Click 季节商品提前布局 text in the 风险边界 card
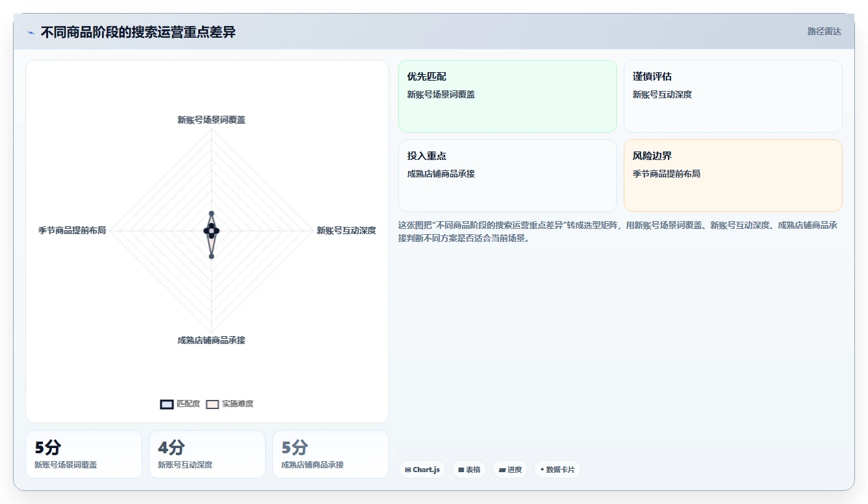868x504 pixels. [667, 174]
